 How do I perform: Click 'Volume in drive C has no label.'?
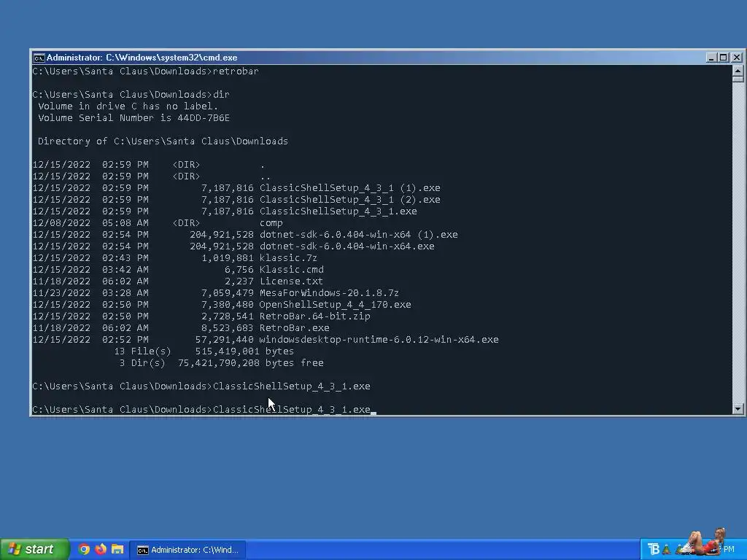(128, 106)
